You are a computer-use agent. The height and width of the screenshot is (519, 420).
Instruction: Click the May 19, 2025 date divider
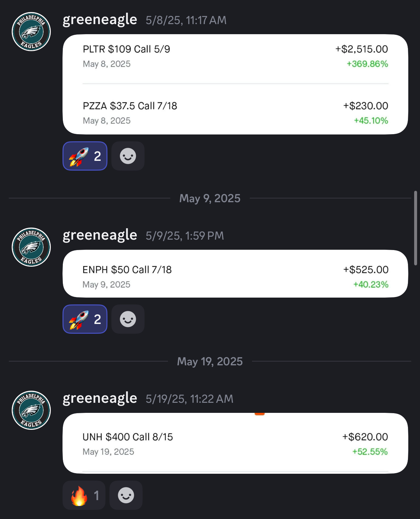click(x=210, y=361)
